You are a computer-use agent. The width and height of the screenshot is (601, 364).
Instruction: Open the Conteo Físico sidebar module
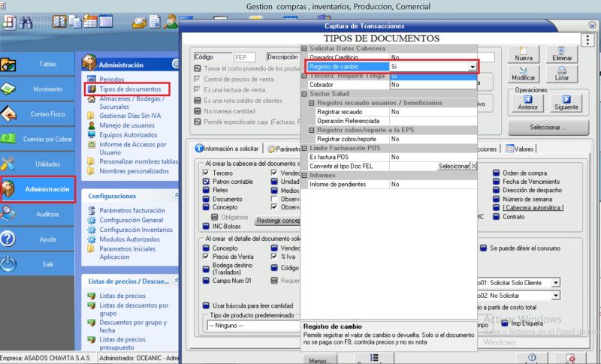tap(38, 114)
